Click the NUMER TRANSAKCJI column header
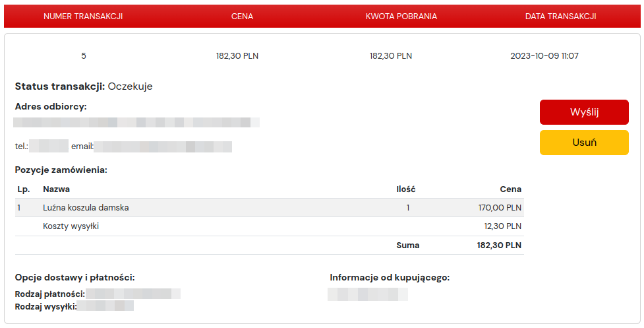Viewport: 644px width, 328px height. (x=83, y=16)
